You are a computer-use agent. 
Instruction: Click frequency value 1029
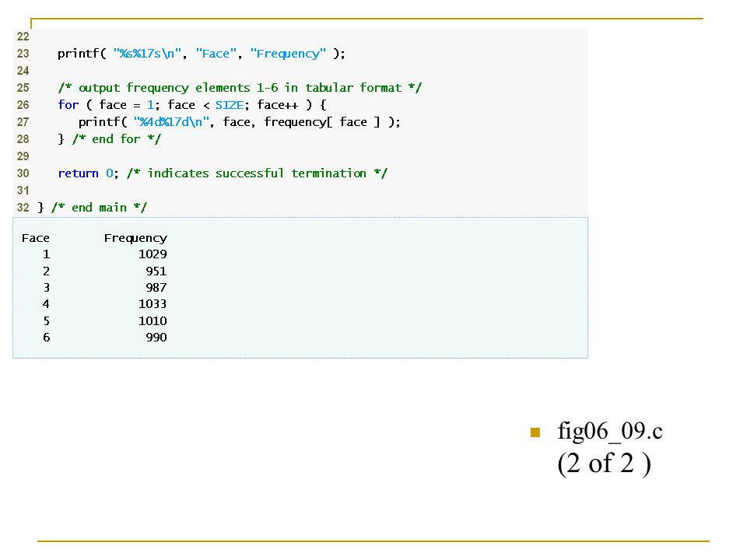[x=153, y=254]
